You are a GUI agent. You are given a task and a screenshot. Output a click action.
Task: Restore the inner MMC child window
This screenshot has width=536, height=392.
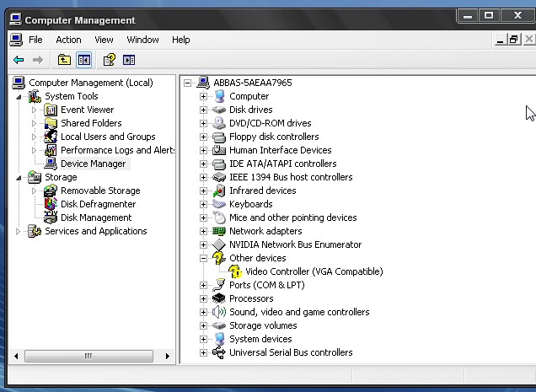[x=513, y=40]
